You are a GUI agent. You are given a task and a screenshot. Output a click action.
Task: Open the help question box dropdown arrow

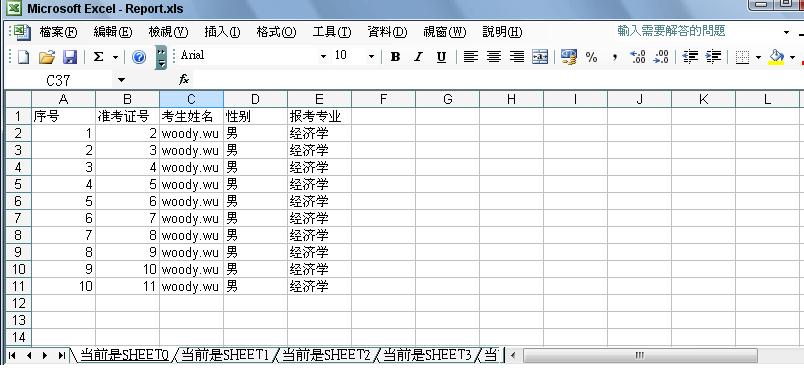pos(787,33)
